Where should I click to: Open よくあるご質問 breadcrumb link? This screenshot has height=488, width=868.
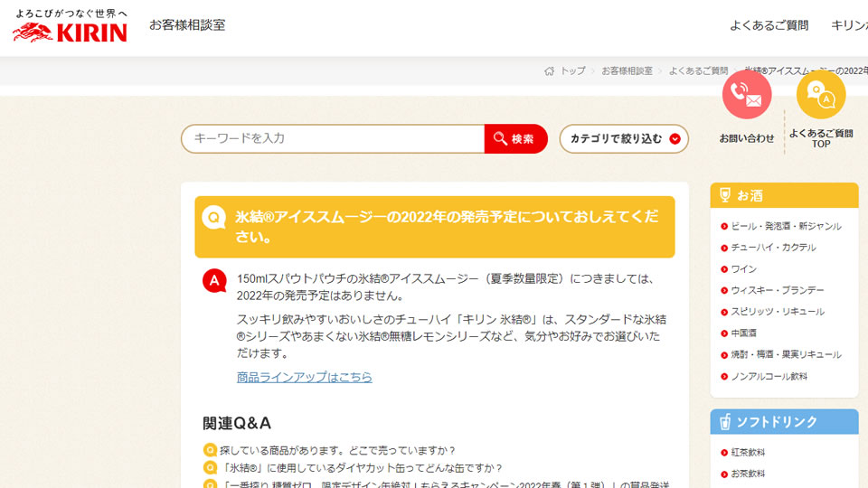[698, 71]
